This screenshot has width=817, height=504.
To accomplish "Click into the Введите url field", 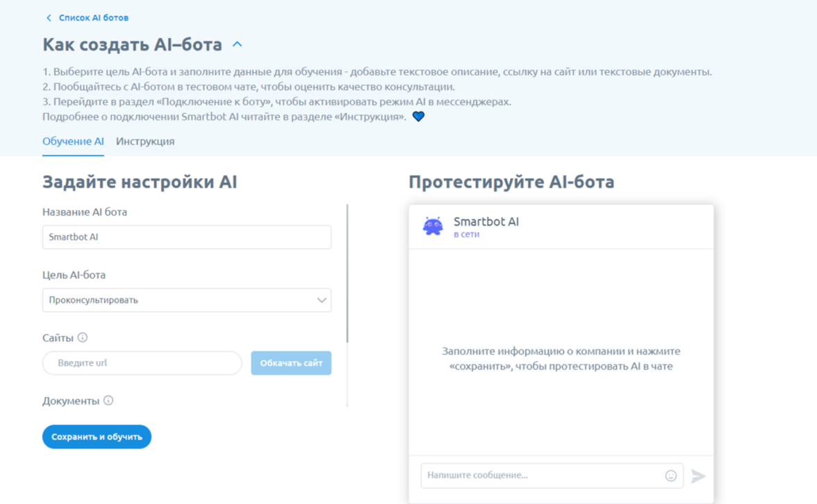I will [142, 363].
